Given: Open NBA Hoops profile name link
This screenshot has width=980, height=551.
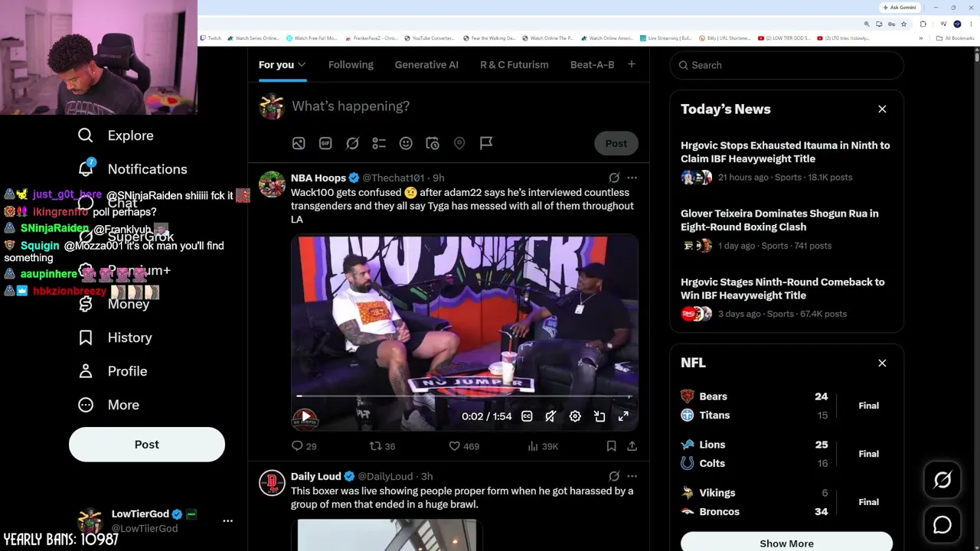Looking at the screenshot, I should [318, 178].
